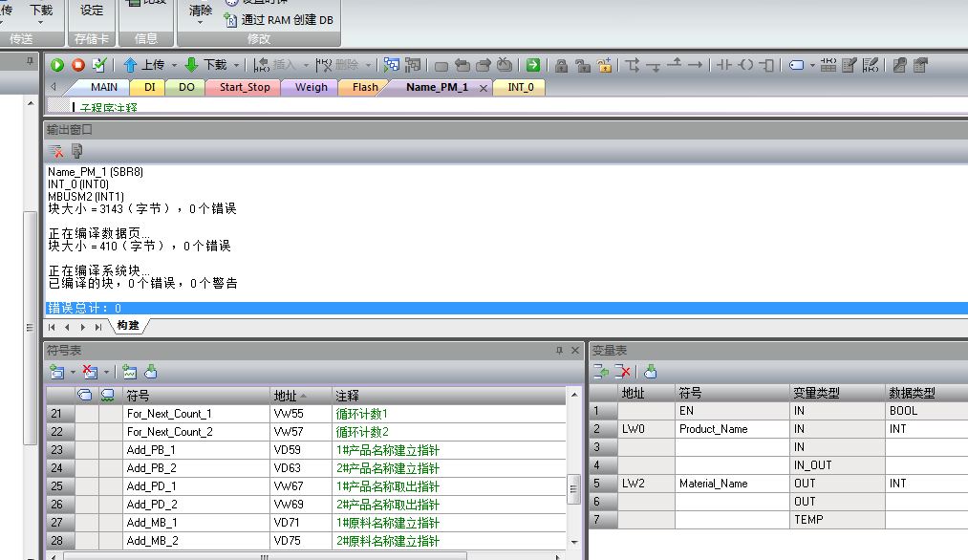Pin the symbol table panel
The image size is (968, 560).
559,350
